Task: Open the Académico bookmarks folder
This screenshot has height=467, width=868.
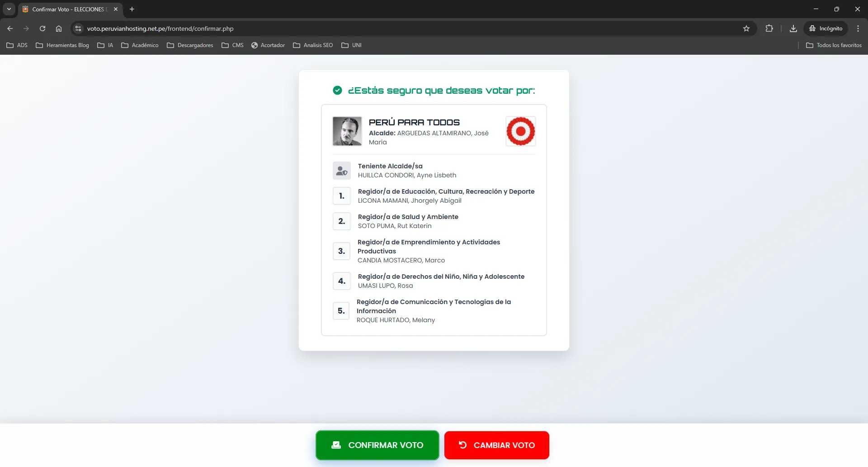Action: 140,45
